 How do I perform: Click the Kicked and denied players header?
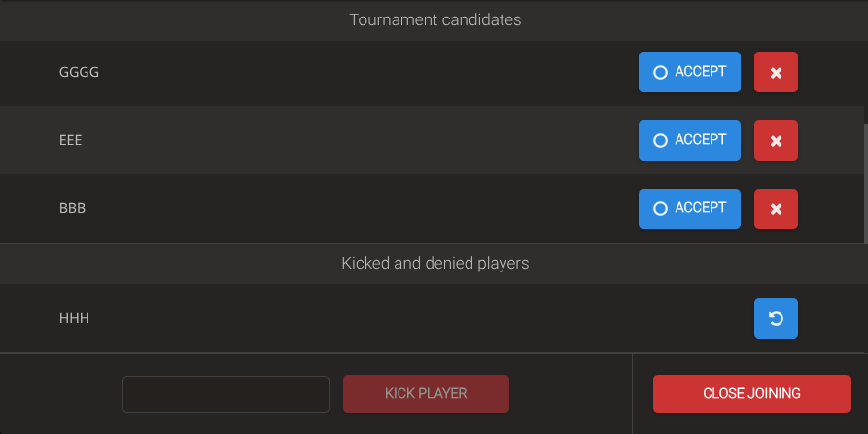pyautogui.click(x=434, y=263)
